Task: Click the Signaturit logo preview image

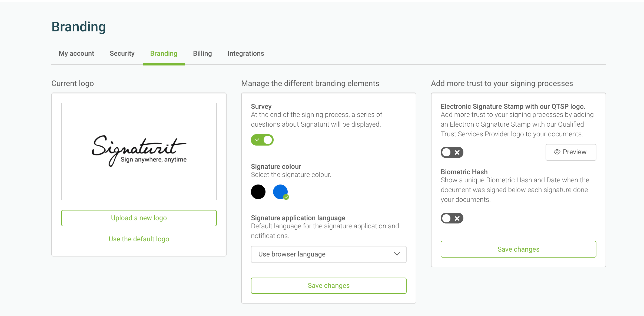Action: pos(139,152)
